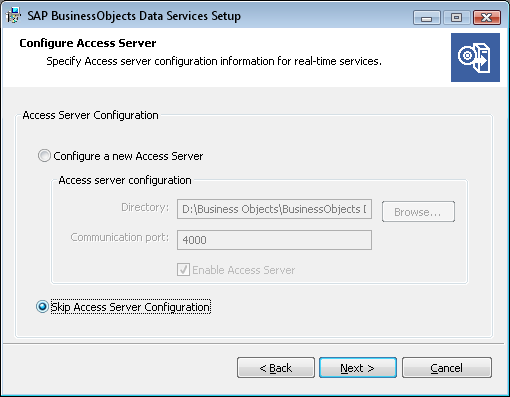Go to the previous step with Back

tap(276, 368)
